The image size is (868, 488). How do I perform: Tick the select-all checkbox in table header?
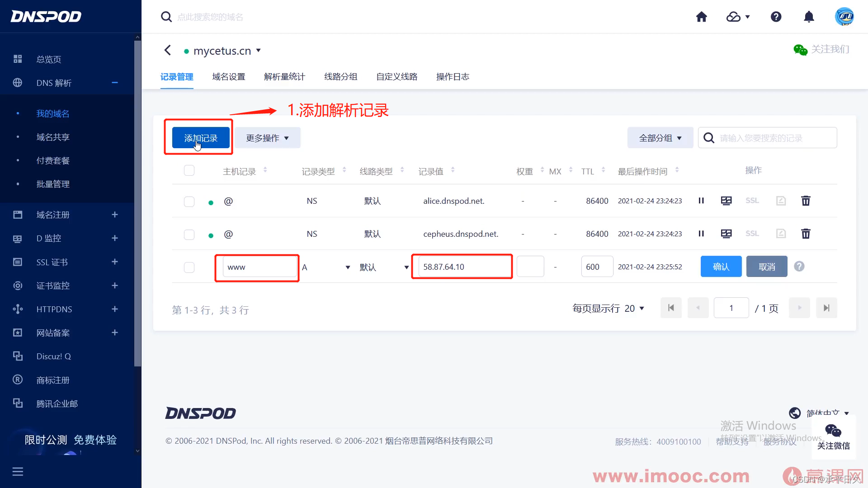[189, 170]
